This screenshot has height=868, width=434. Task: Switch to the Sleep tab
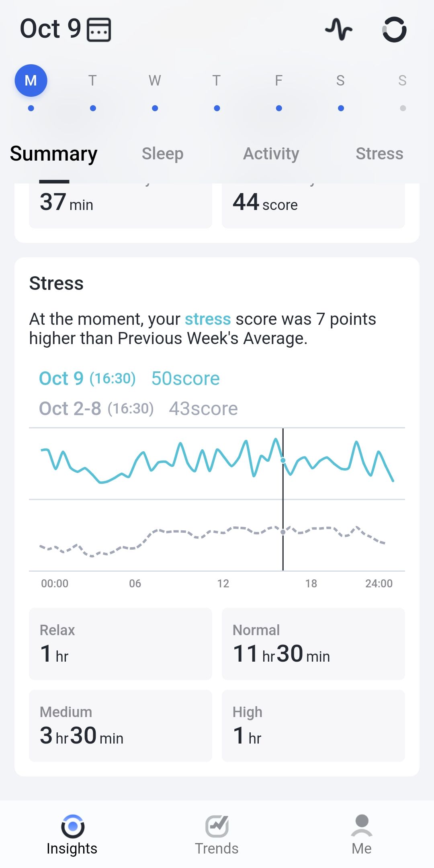(x=162, y=154)
